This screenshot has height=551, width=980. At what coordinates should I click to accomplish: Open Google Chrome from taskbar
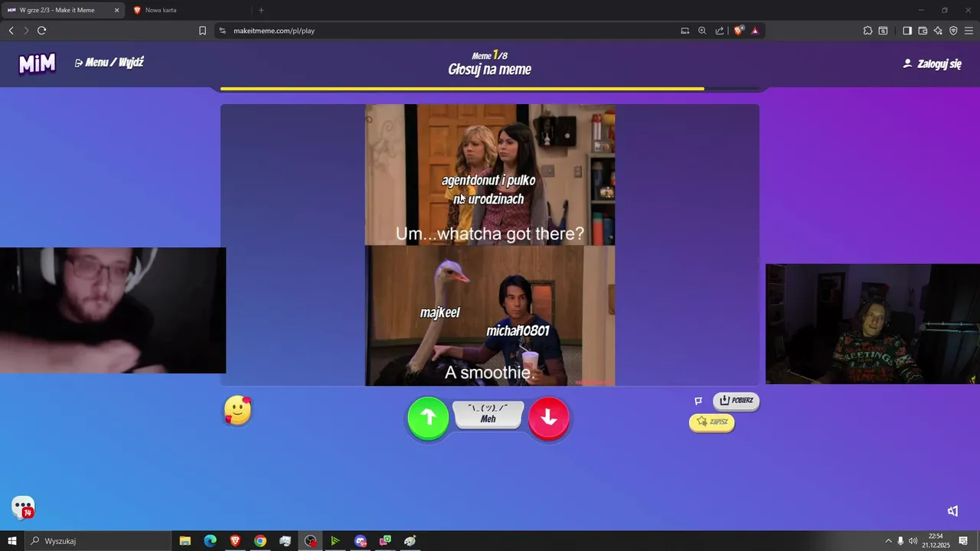click(x=260, y=541)
